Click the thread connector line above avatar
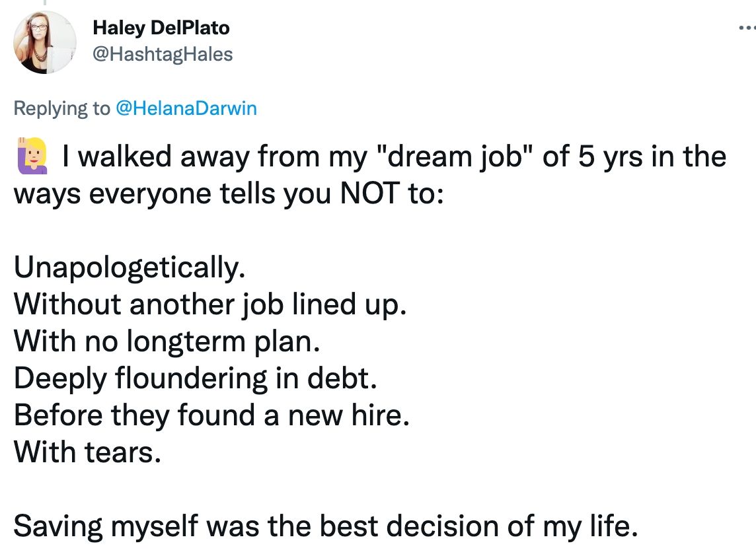Image resolution: width=756 pixels, height=560 pixels. pos(45,3)
